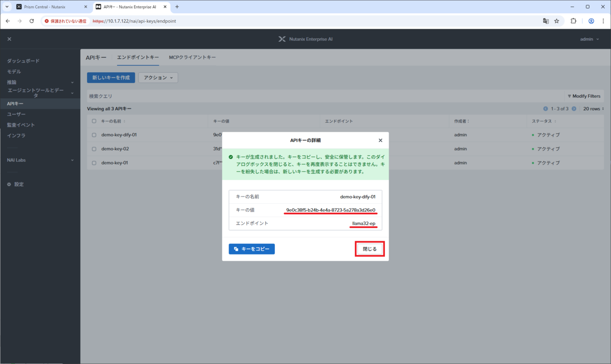Screen dimensions: 611x364
Task: Open the アクション dropdown
Action: click(x=158, y=77)
